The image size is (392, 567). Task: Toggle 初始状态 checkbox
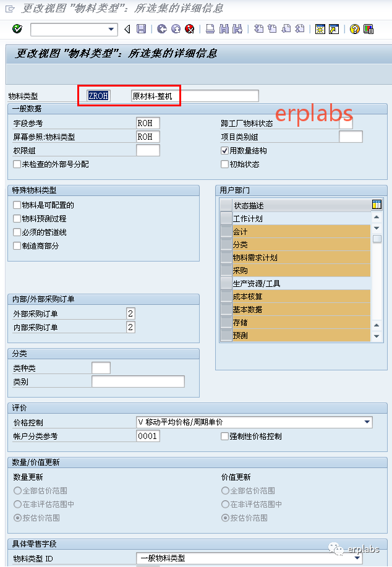tap(225, 164)
